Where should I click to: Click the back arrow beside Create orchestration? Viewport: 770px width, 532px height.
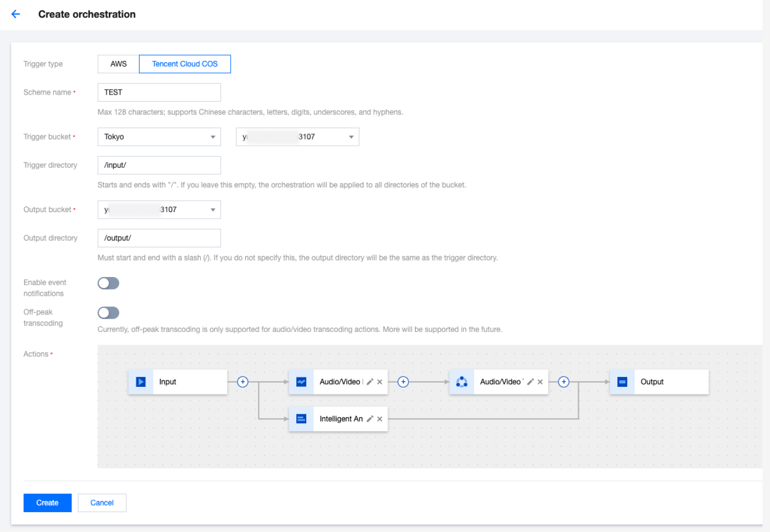tap(16, 14)
